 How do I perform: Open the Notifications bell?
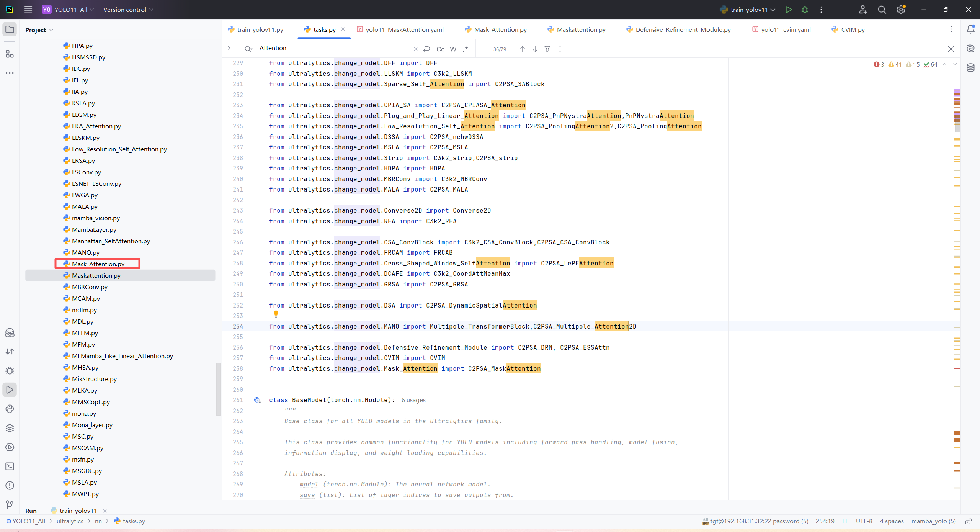[x=970, y=29]
